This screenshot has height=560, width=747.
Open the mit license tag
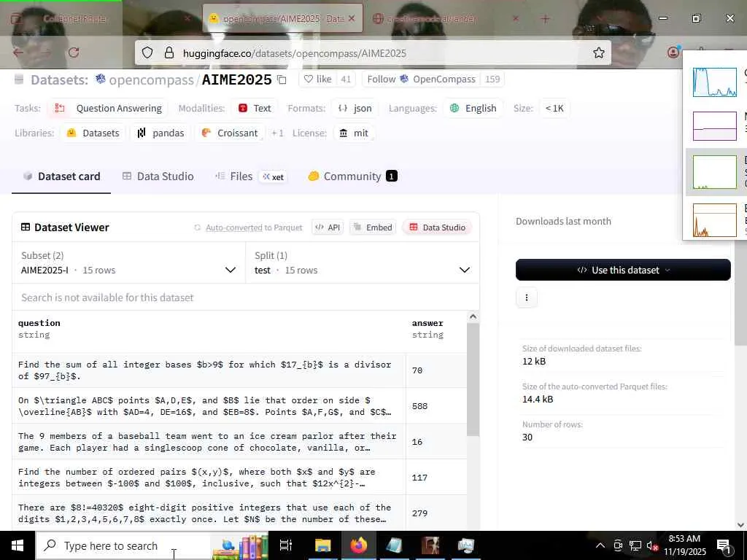click(354, 133)
